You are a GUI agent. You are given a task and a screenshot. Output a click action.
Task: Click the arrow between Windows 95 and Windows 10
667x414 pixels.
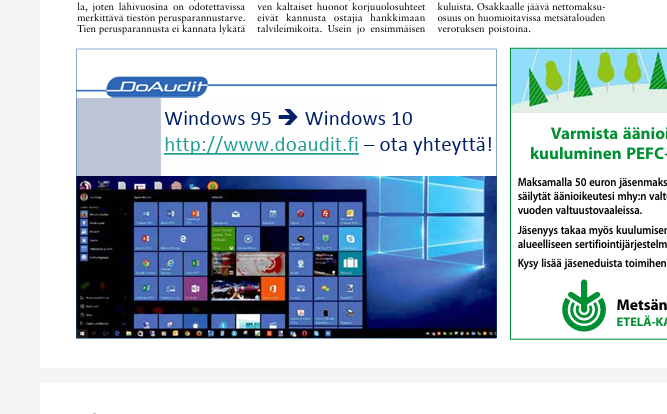pos(288,117)
